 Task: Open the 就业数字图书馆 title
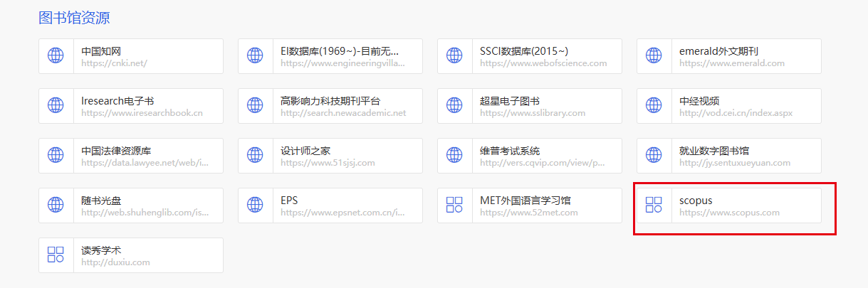coord(714,151)
